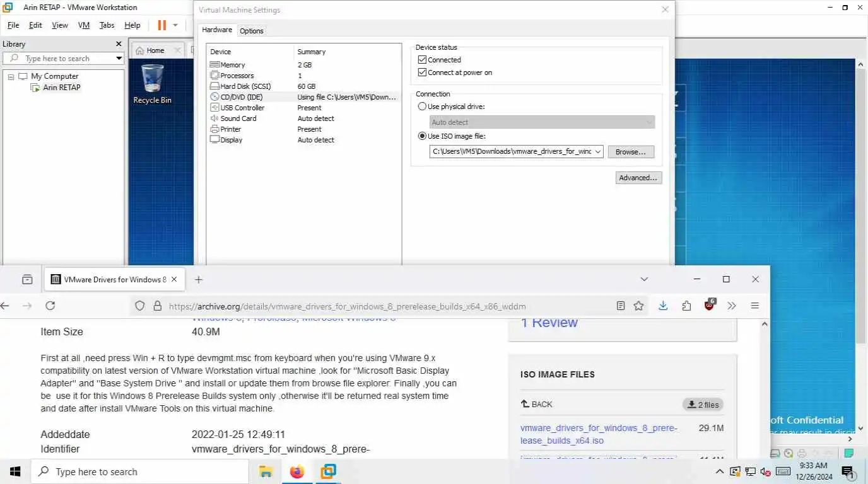Switch to the Options tab in settings
This screenshot has height=484, width=868.
pyautogui.click(x=251, y=31)
